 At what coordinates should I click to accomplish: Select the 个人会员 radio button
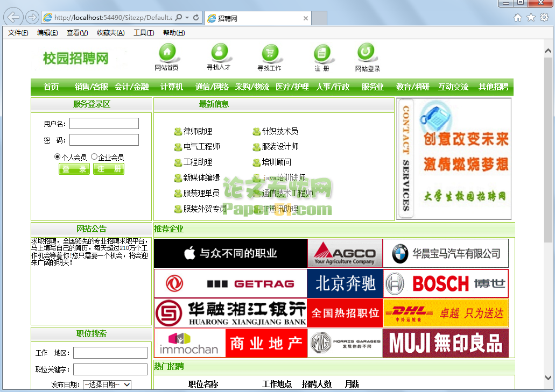point(58,156)
